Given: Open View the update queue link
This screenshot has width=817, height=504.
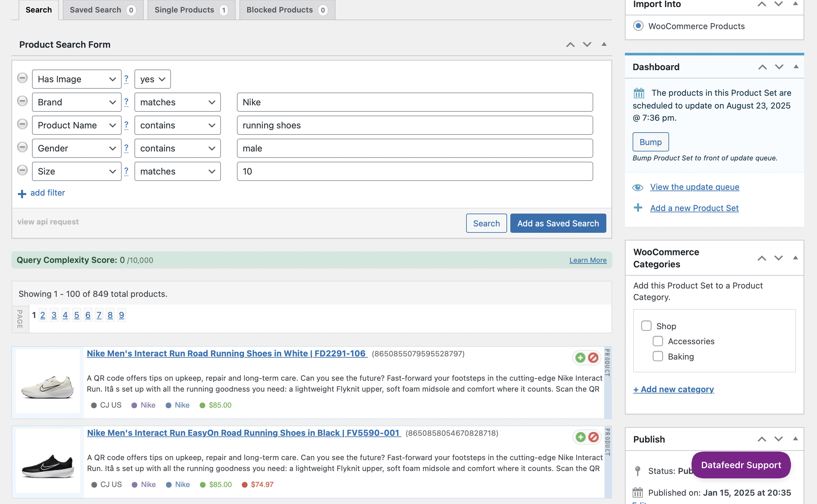Looking at the screenshot, I should 694,187.
